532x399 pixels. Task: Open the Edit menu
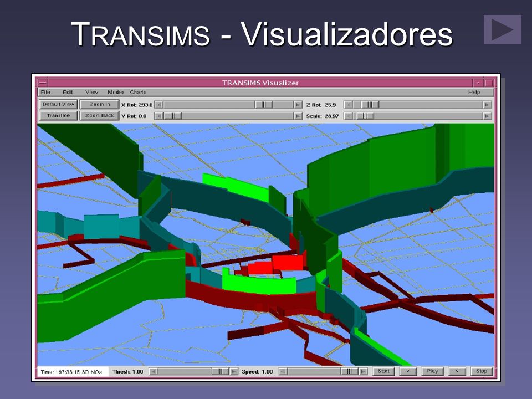tap(68, 93)
